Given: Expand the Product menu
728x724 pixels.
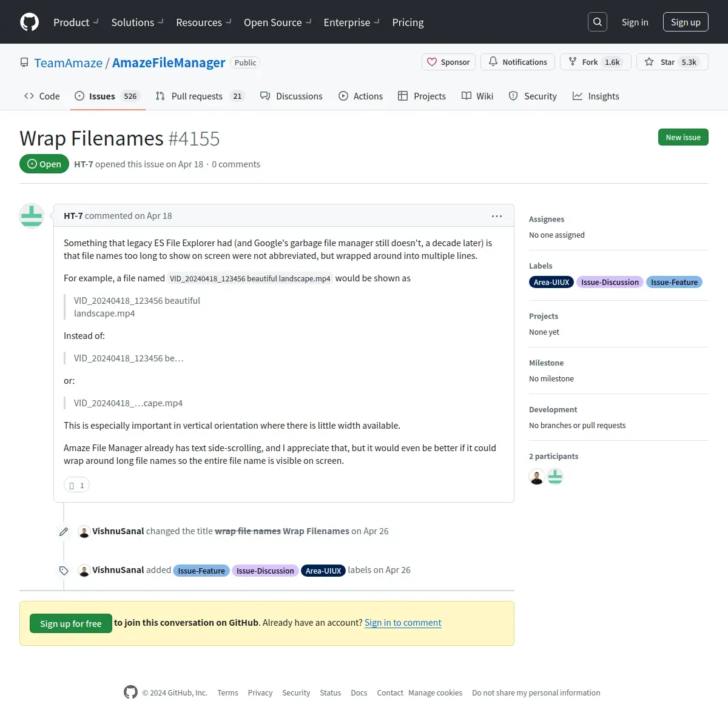Looking at the screenshot, I should click(76, 22).
